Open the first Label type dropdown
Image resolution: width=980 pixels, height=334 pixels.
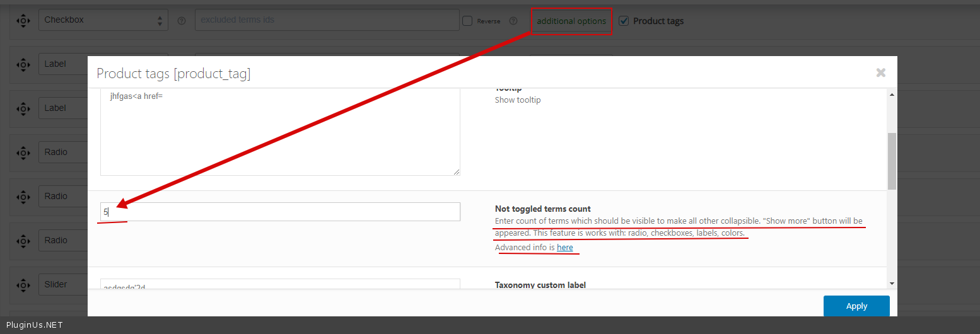pyautogui.click(x=63, y=64)
